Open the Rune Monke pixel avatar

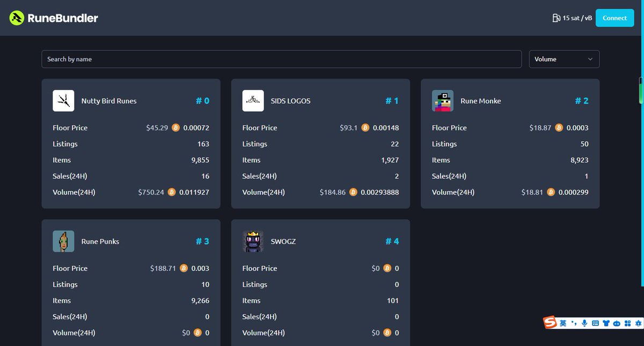[442, 100]
